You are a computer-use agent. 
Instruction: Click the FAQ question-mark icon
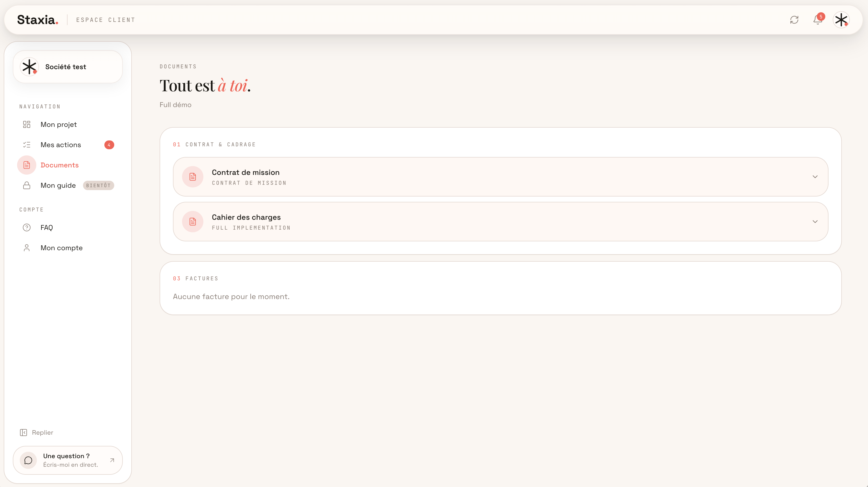pos(27,227)
